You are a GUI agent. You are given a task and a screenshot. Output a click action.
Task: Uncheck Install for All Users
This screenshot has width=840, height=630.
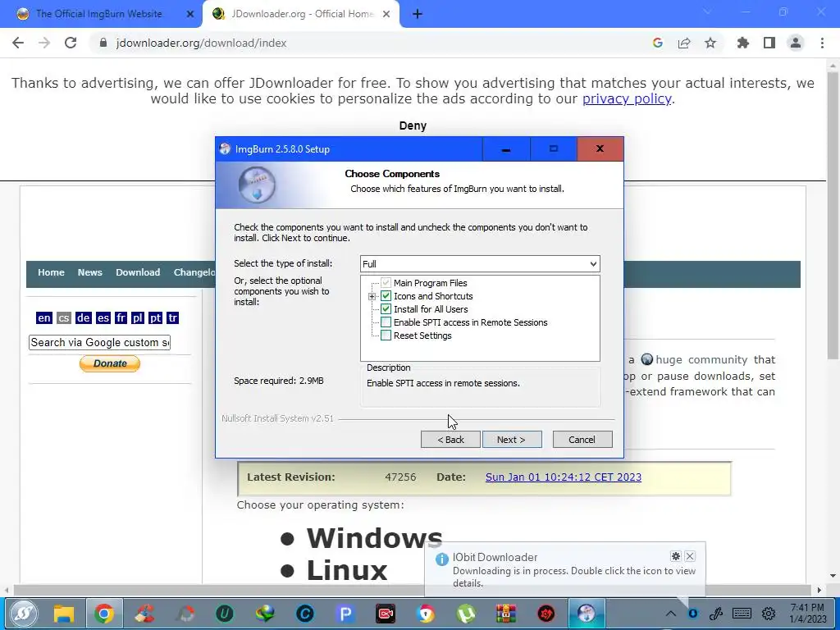(386, 309)
